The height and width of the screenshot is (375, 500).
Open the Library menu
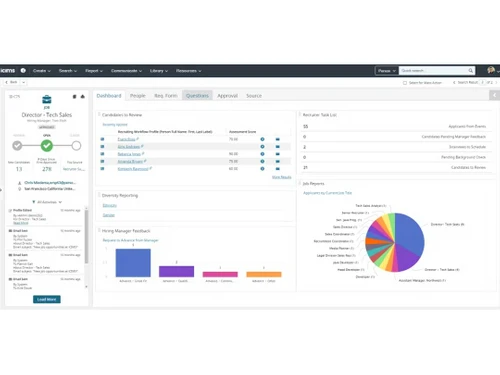159,71
